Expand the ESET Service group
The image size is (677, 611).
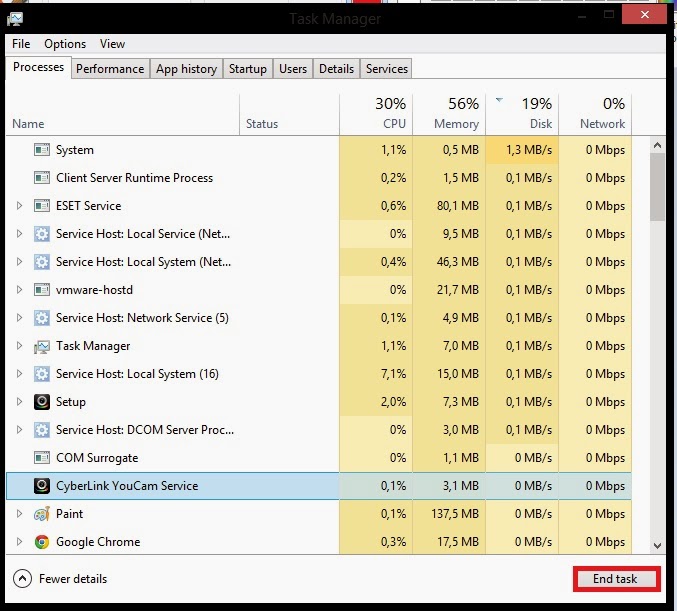click(x=19, y=206)
